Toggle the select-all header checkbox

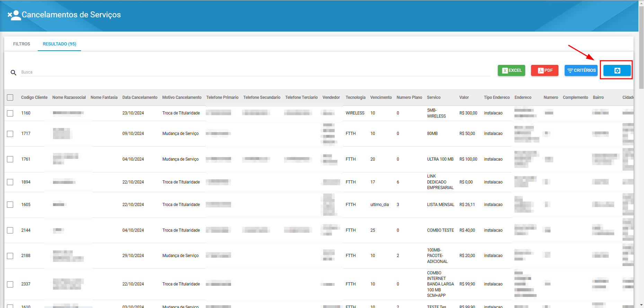(x=10, y=97)
